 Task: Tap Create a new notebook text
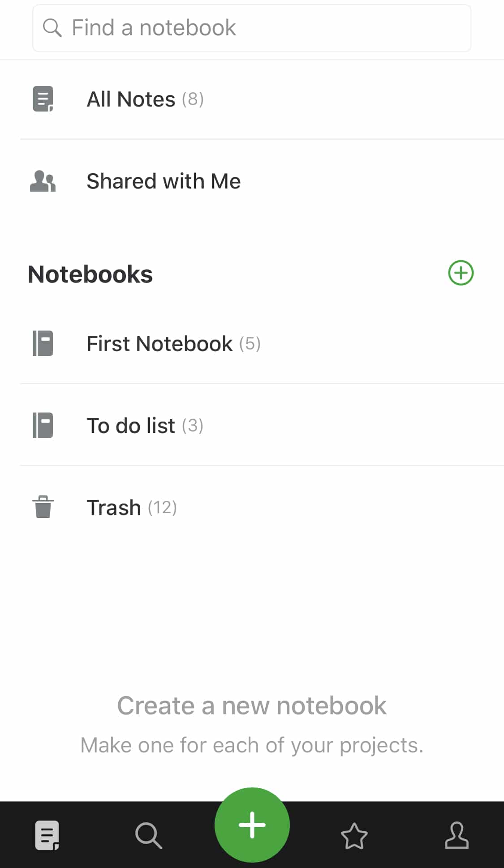pos(252,705)
